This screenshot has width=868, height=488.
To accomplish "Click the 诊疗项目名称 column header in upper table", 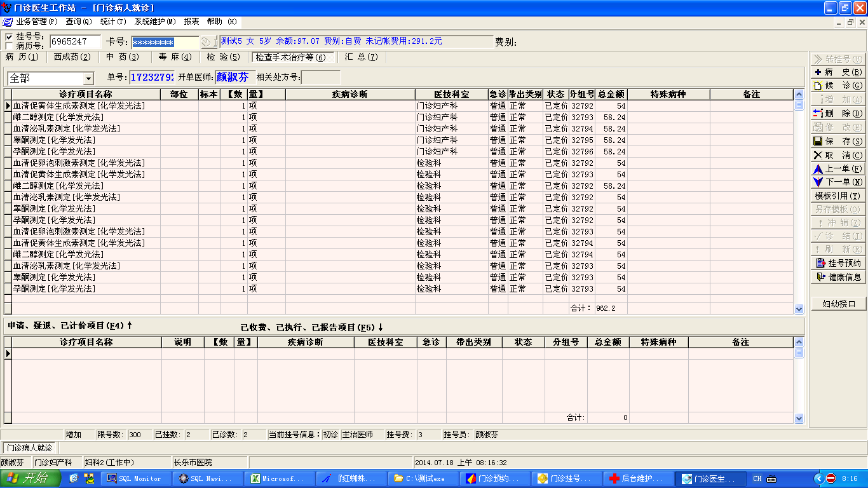I will [86, 94].
